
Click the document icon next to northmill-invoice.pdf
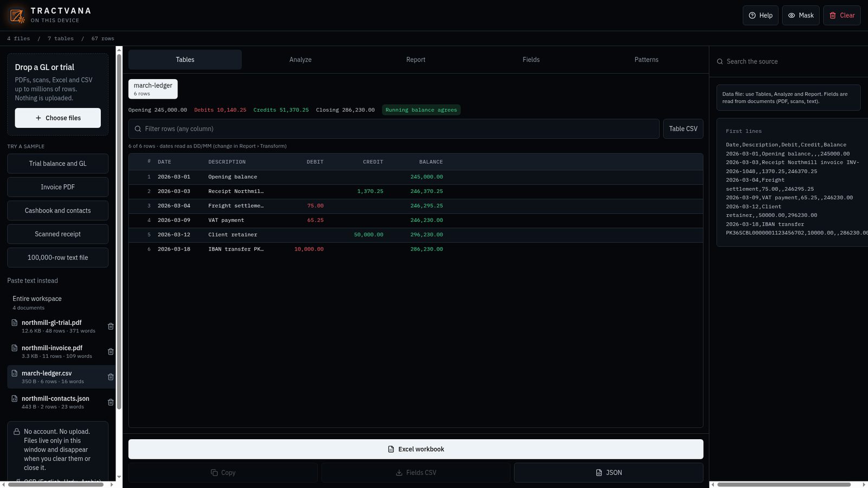tap(15, 348)
